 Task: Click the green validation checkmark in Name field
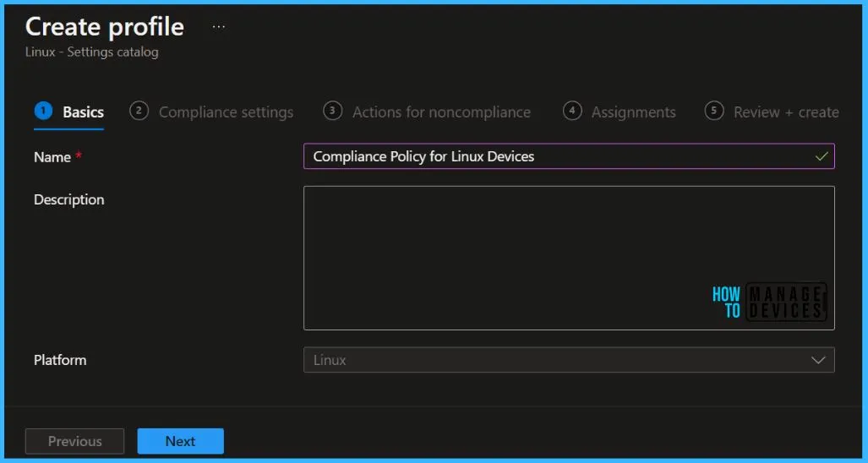[x=822, y=156]
